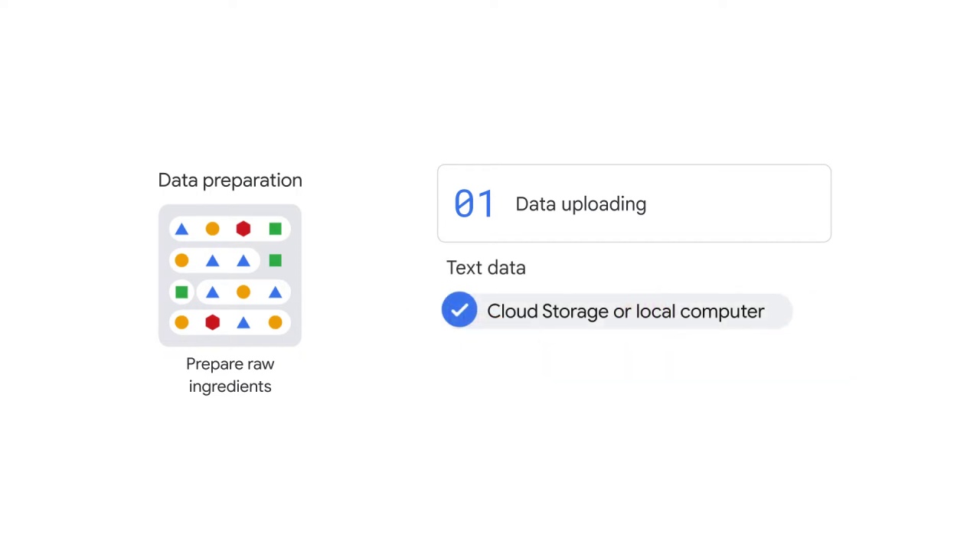Click the 'Data preparation' title
This screenshot has width=980, height=551.
click(230, 181)
